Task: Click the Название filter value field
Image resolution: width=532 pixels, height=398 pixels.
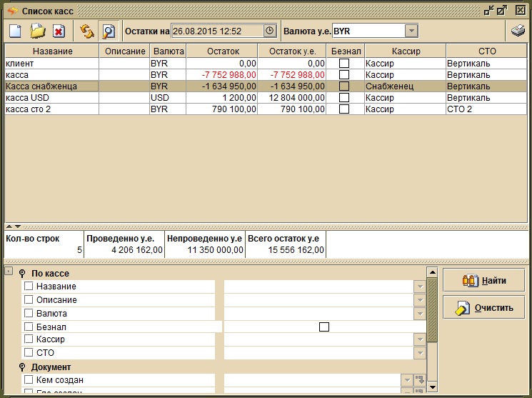Action: tap(319, 287)
